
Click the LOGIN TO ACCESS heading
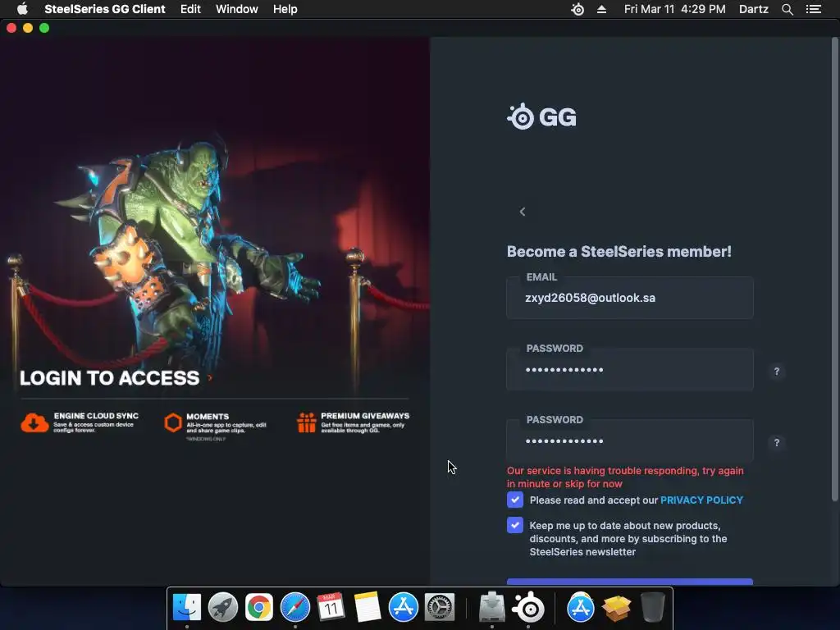pos(109,377)
